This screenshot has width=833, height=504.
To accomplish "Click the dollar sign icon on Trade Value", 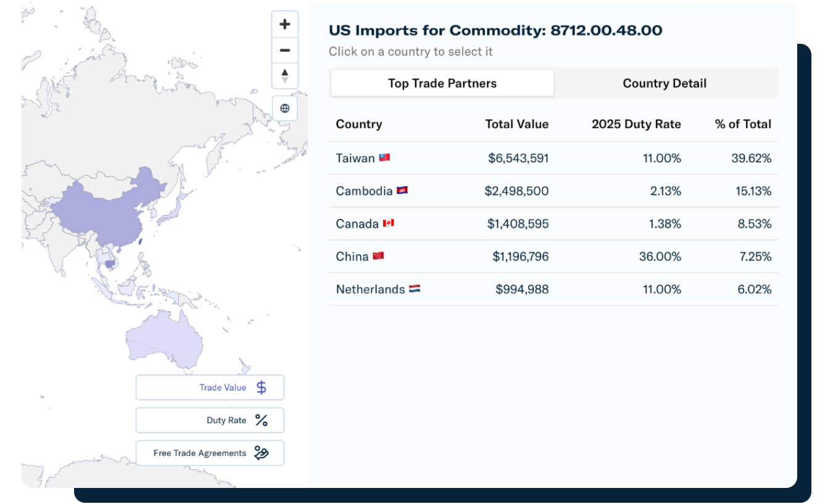I will click(262, 387).
